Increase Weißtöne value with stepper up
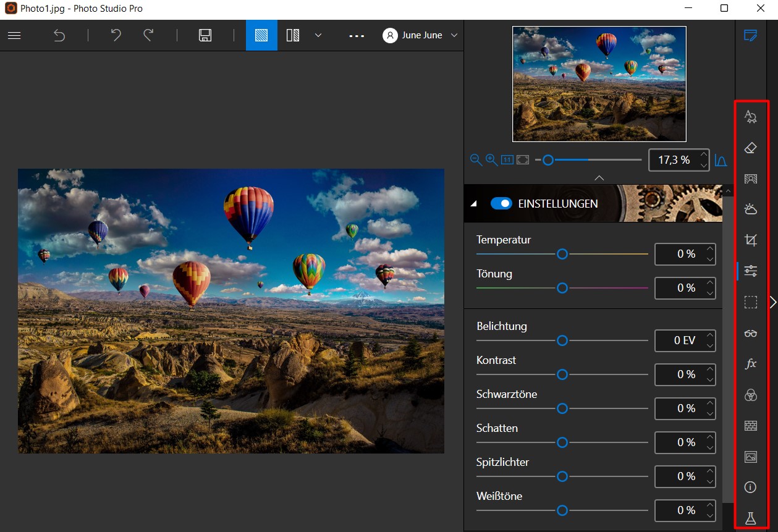Screen dimensions: 778x532 pyautogui.click(x=710, y=505)
